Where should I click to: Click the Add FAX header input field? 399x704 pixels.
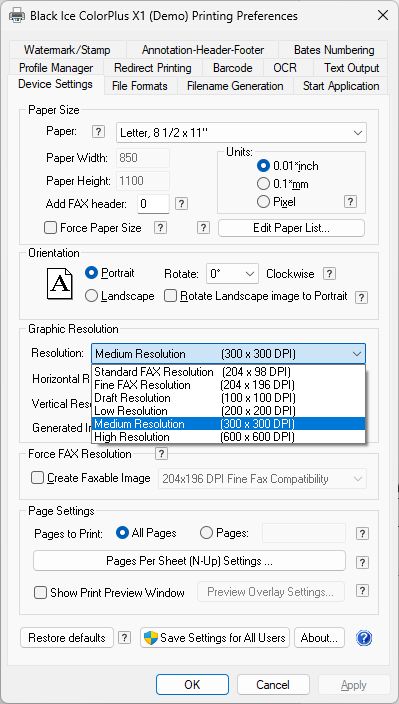pyautogui.click(x=153, y=204)
